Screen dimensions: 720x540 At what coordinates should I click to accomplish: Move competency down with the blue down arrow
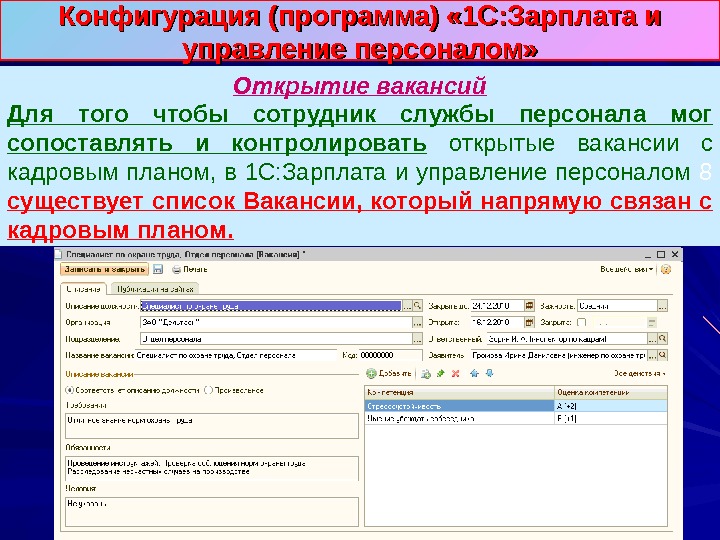[489, 374]
